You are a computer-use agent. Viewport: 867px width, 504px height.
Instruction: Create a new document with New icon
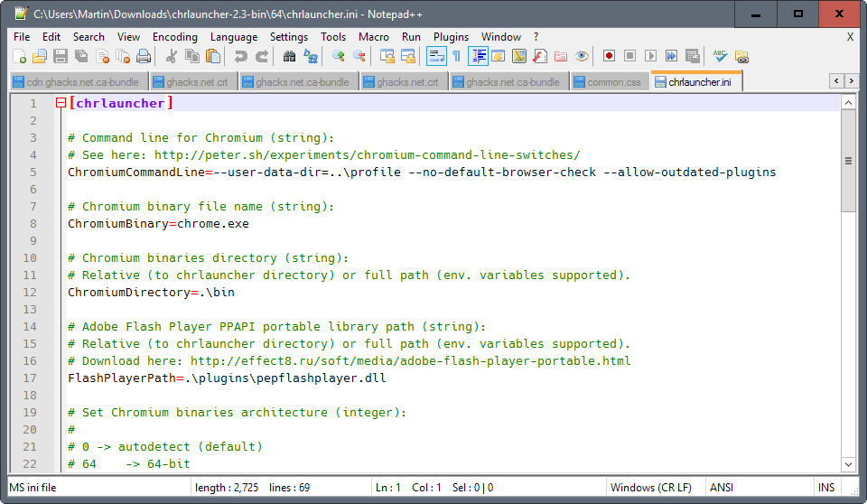point(19,56)
